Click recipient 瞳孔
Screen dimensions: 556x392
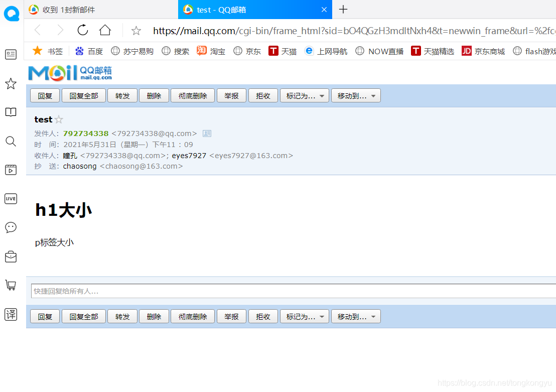tap(70, 156)
